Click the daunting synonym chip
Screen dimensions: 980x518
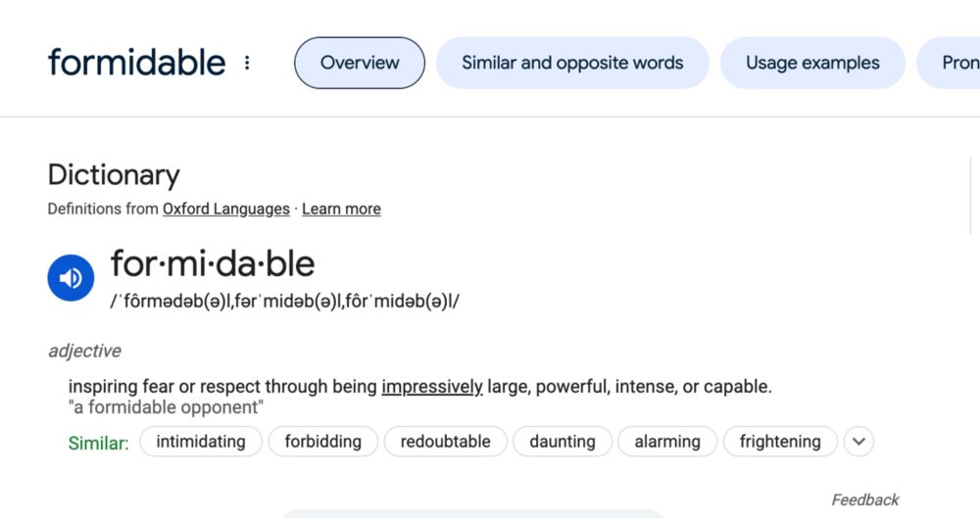[x=563, y=442]
